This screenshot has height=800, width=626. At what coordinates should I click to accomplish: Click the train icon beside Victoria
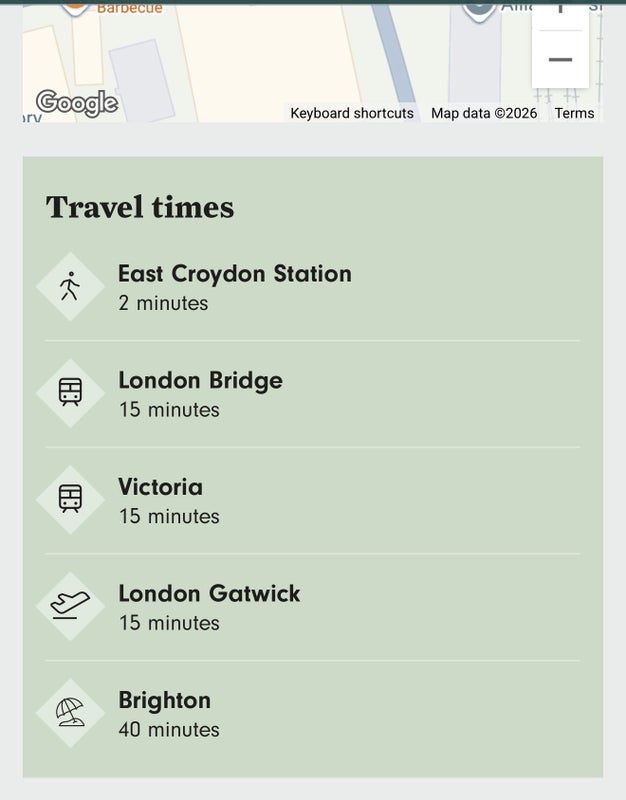[70, 499]
